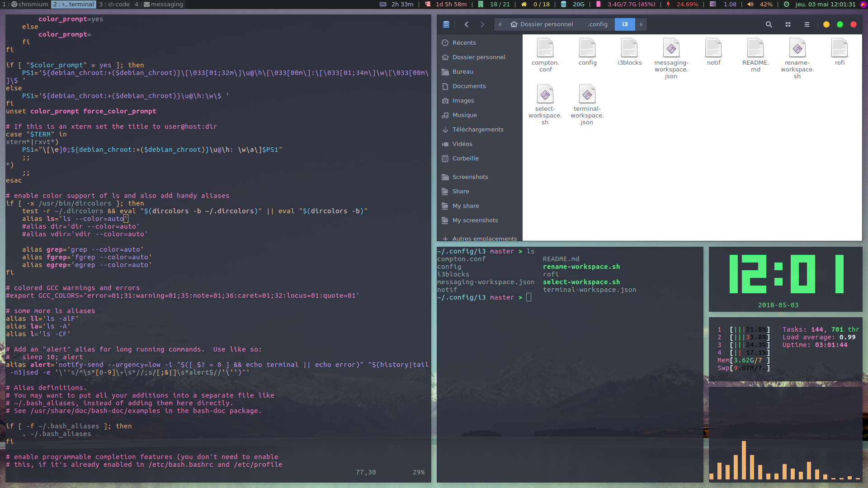The image size is (868, 488).
Task: Open Corbeille in the sidebar
Action: pyautogui.click(x=480, y=158)
